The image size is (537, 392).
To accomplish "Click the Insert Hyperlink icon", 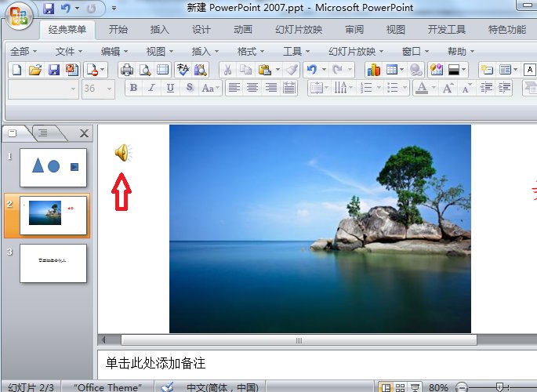I will pyautogui.click(x=415, y=70).
